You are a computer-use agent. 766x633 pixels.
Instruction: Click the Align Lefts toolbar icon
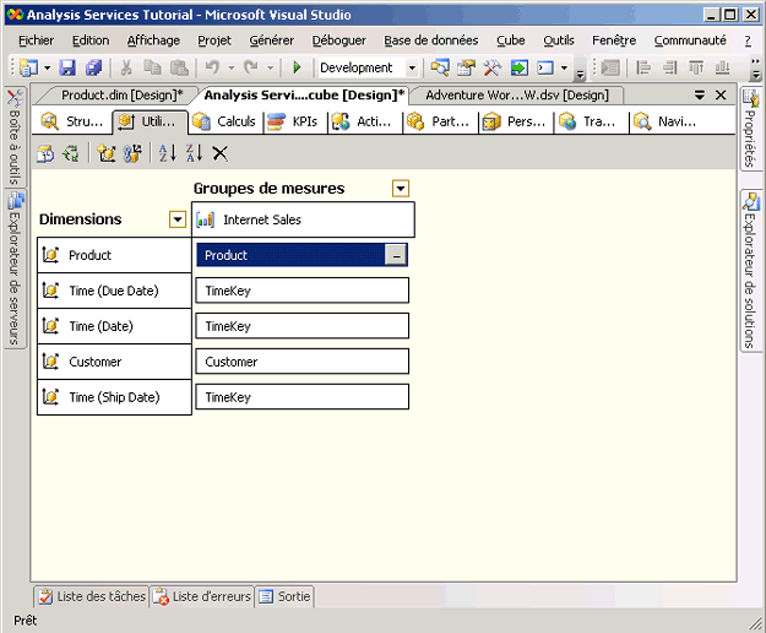pos(643,67)
